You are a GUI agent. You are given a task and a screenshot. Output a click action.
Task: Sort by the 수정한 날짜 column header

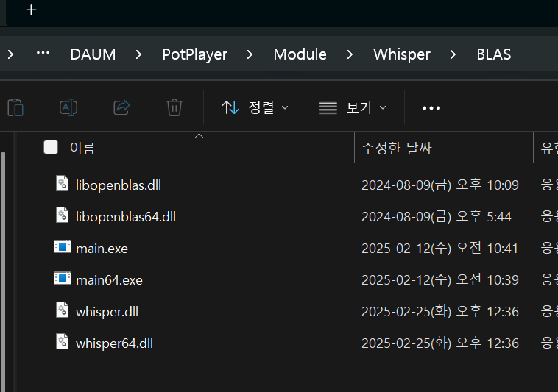[397, 149]
